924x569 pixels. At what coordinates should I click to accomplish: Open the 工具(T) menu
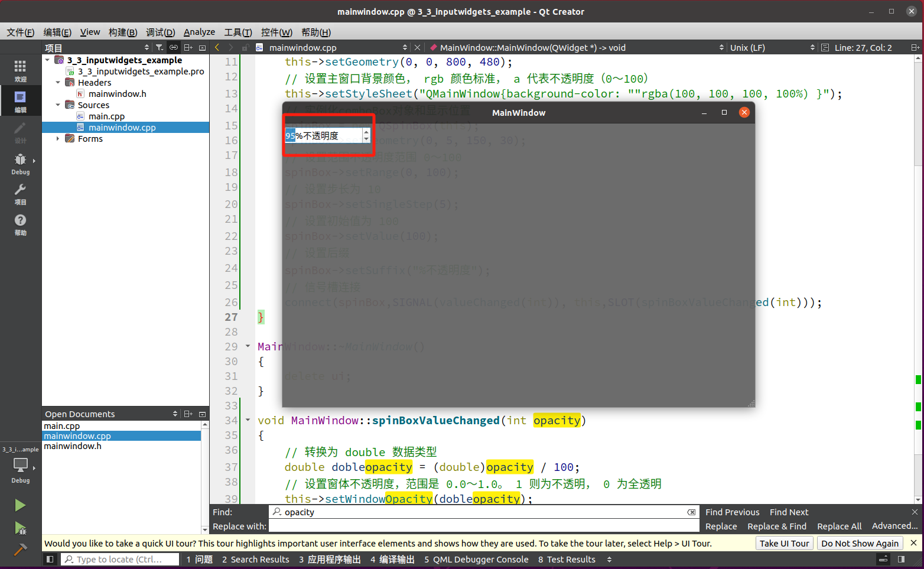pyautogui.click(x=238, y=32)
